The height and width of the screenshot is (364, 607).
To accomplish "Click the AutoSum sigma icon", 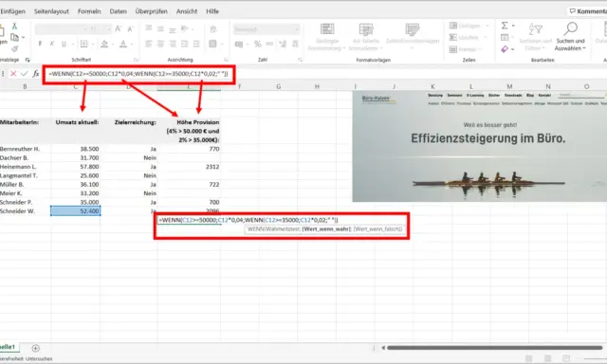I will (x=505, y=26).
